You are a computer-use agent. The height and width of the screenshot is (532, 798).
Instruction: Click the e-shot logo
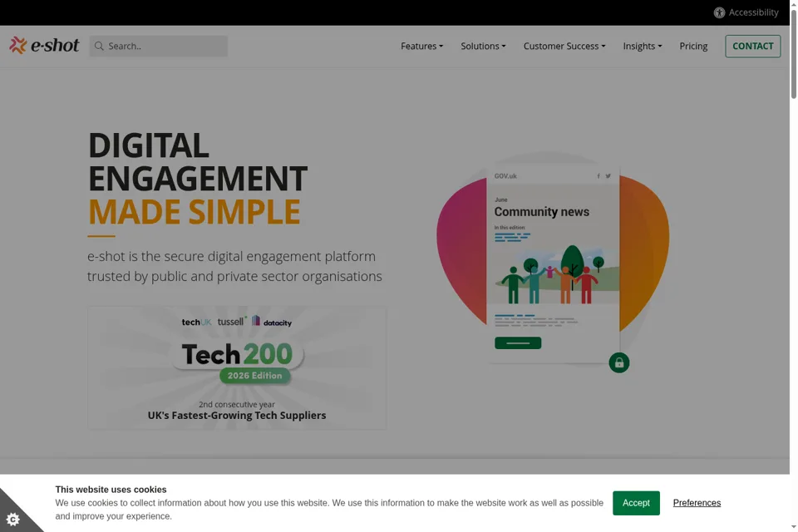44,46
